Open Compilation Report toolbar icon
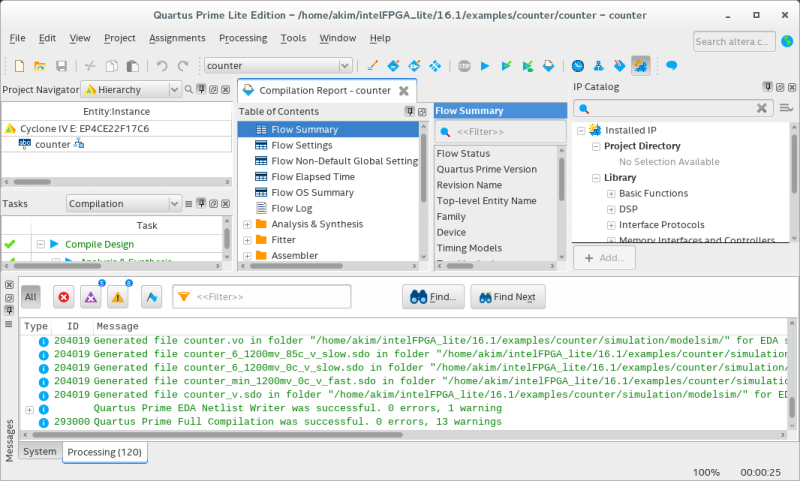Screen dimensions: 800x481 coord(548,66)
